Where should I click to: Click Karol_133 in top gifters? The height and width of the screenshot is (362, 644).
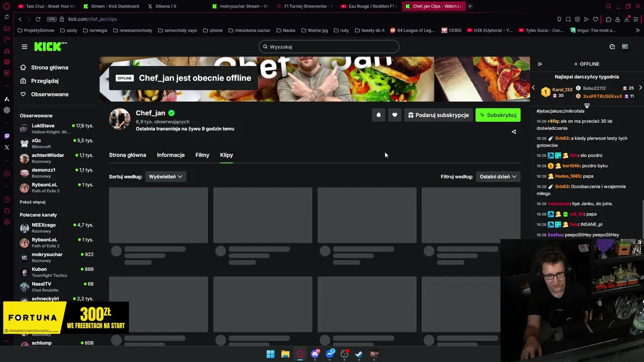562,89
